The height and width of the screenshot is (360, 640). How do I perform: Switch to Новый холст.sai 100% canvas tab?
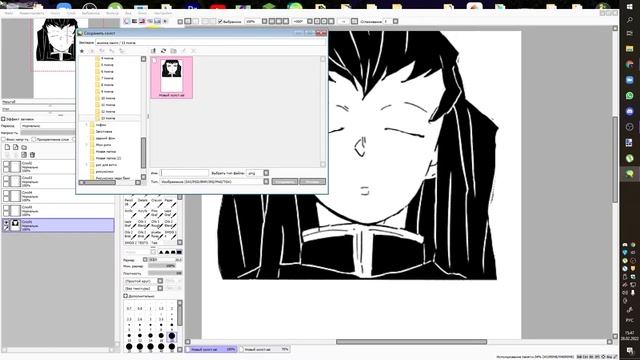pyautogui.click(x=211, y=349)
